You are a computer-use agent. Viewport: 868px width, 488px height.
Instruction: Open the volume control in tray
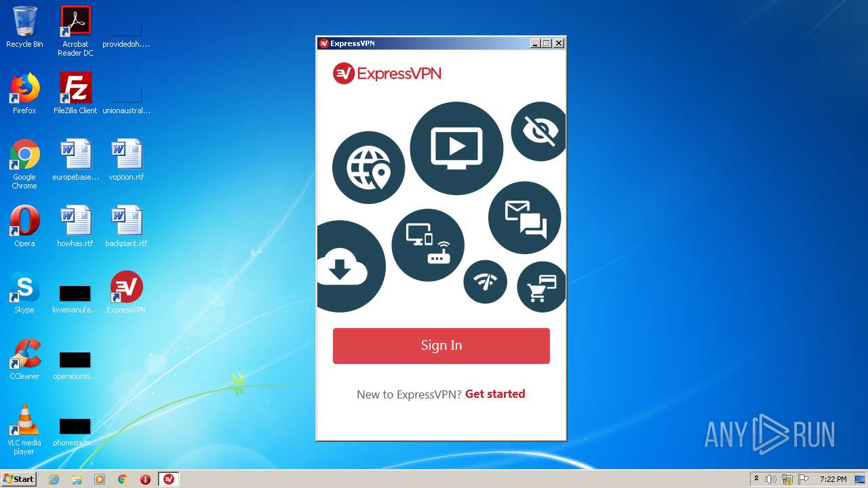tap(770, 479)
